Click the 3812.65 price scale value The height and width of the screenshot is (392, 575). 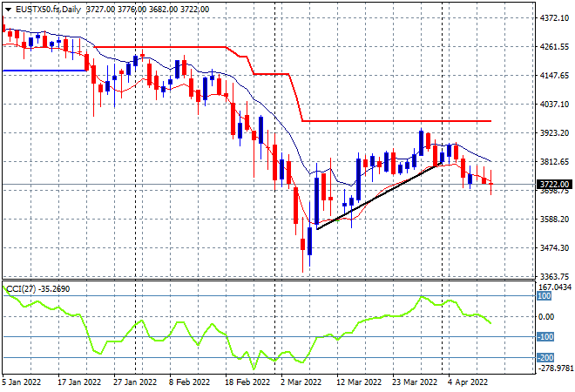(554, 162)
